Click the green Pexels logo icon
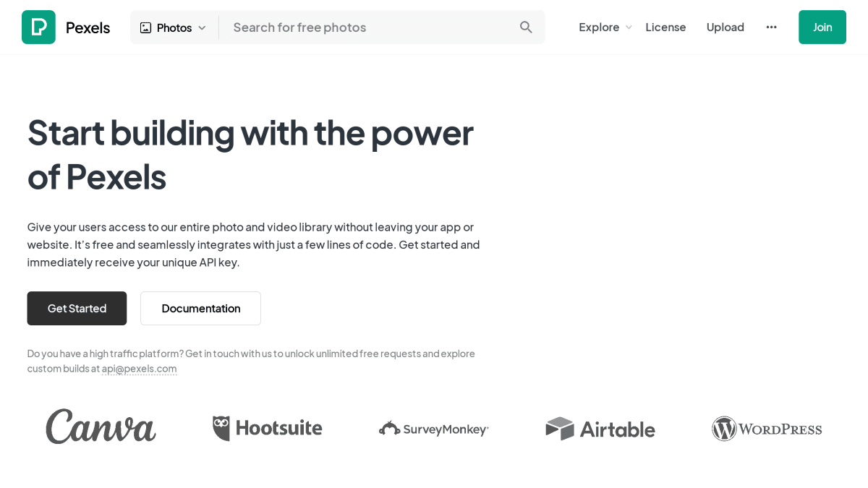The width and height of the screenshot is (868, 488). click(x=38, y=27)
